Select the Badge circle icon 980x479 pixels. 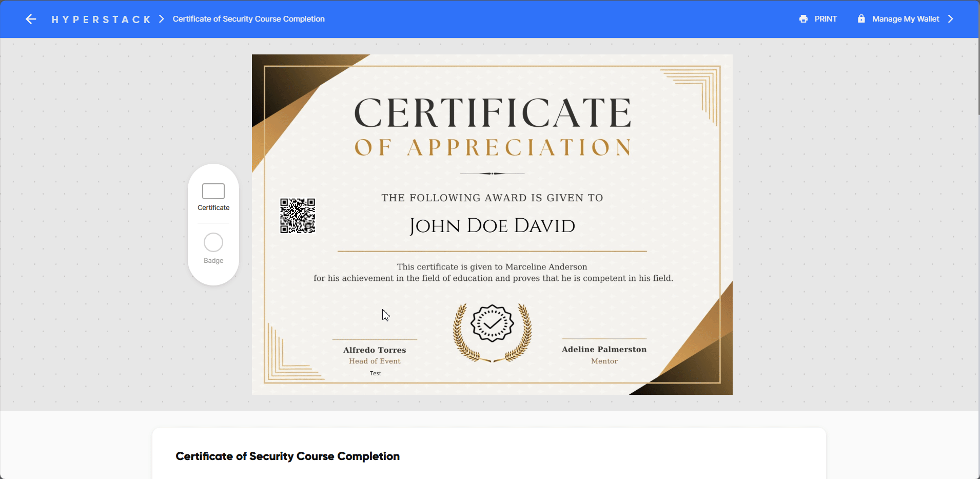click(x=213, y=242)
